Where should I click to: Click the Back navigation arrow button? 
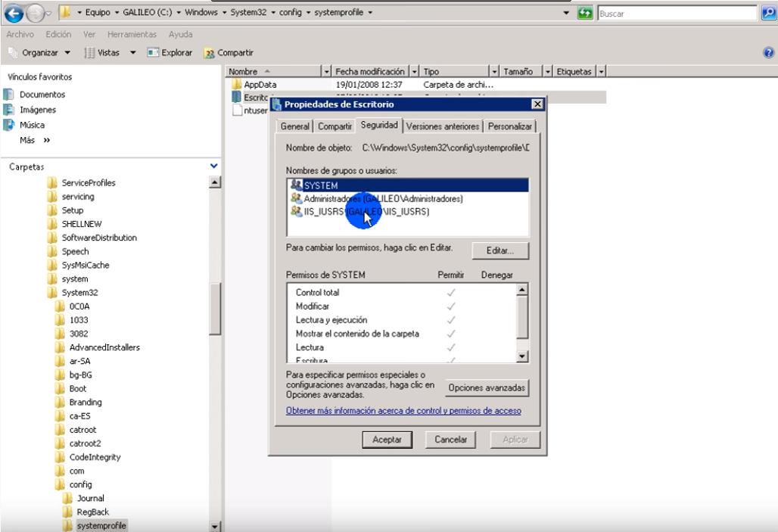[x=14, y=14]
